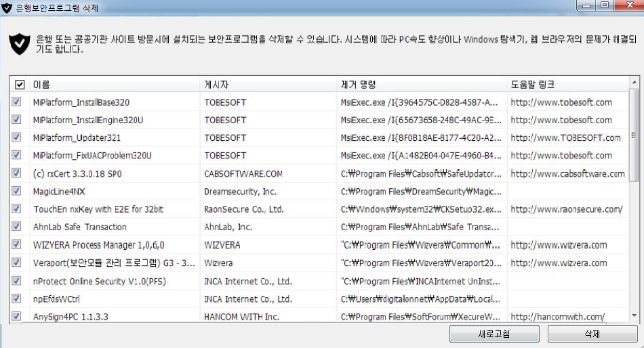Select MiPlatform_FixUACProblem320U name

point(92,156)
